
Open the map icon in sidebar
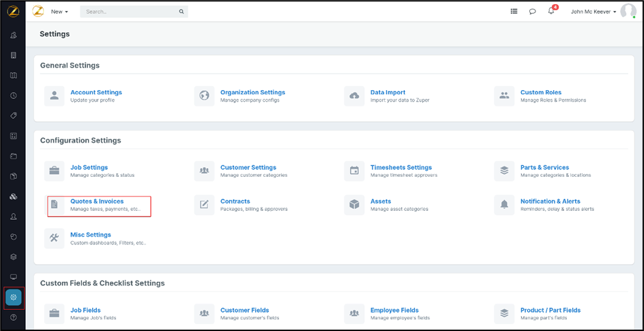tap(14, 75)
